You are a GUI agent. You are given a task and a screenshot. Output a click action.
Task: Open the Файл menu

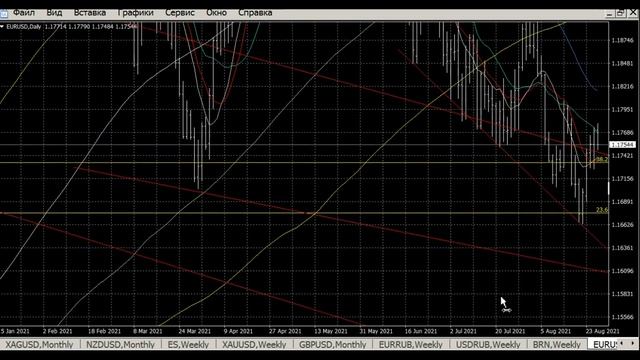(x=24, y=13)
